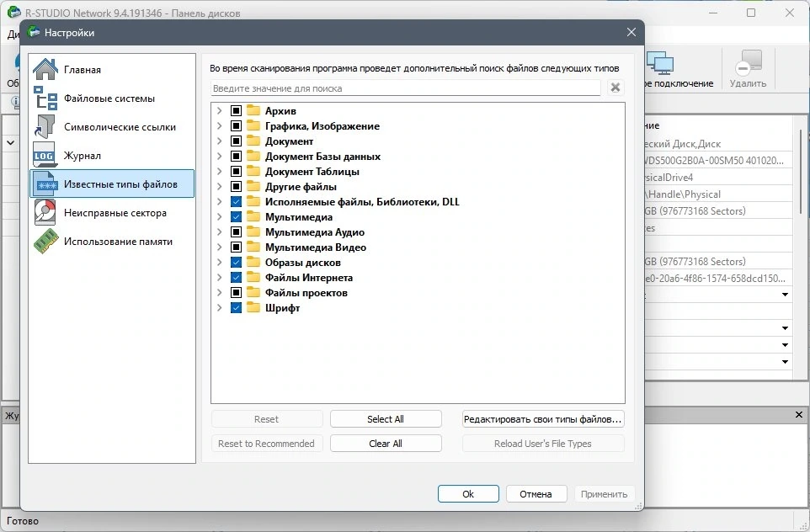The height and width of the screenshot is (532, 810).
Task: Expand the Шрифт category
Action: click(x=220, y=307)
